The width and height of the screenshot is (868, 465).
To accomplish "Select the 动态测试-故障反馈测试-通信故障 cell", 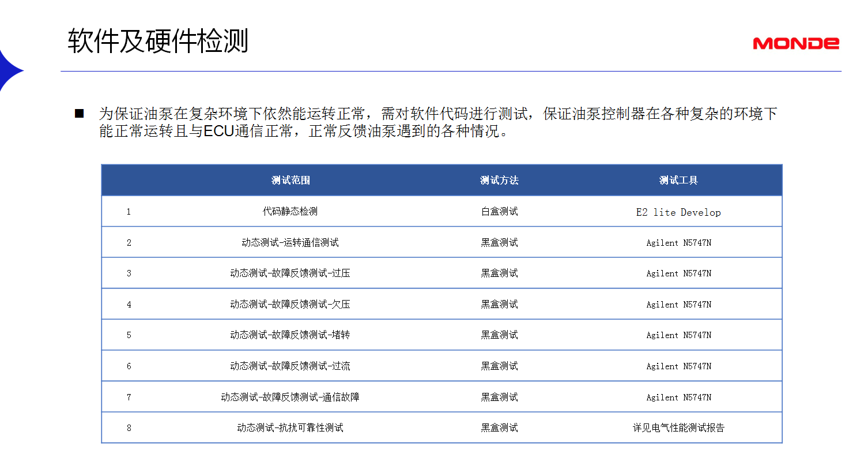I will coord(290,397).
